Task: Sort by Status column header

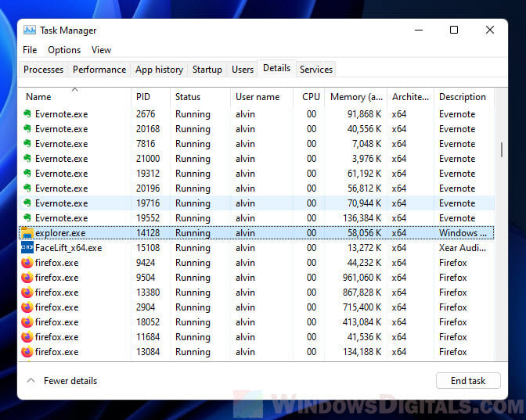Action: 200,97
